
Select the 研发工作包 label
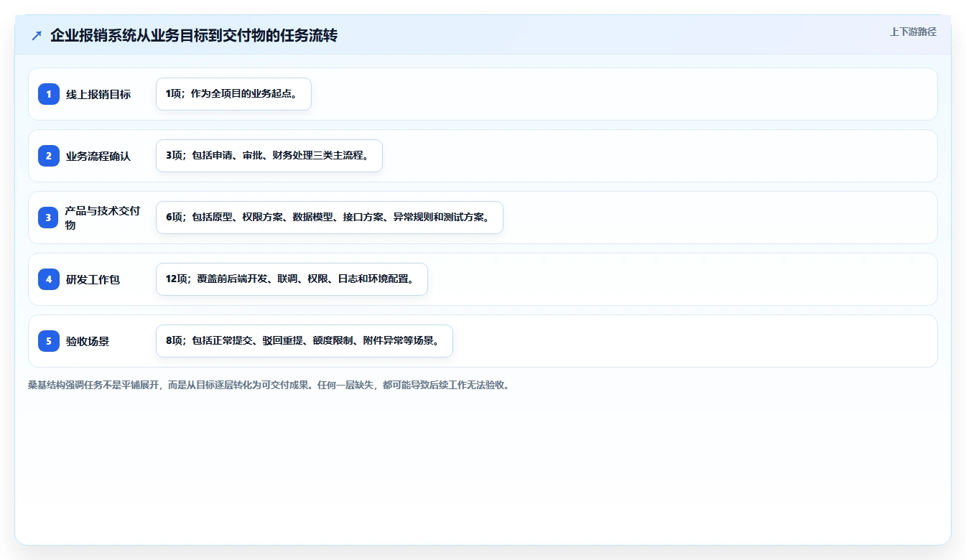point(93,279)
